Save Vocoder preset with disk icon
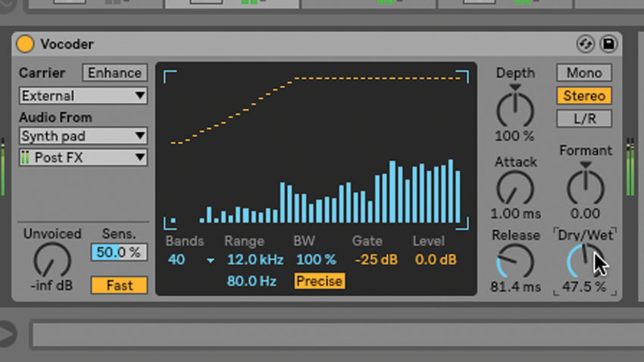This screenshot has height=362, width=644. (608, 44)
